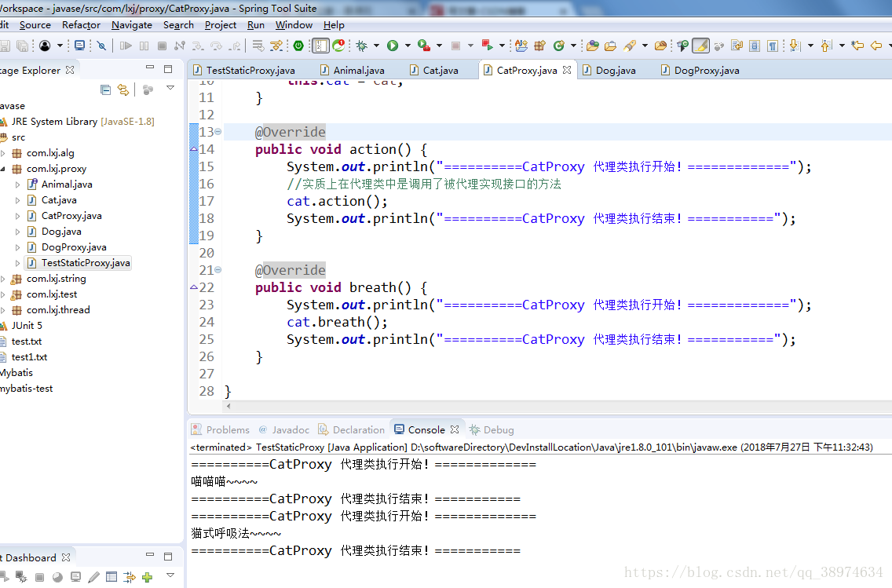Click Run Last Tool external tools icon
The image size is (892, 588).
[424, 46]
